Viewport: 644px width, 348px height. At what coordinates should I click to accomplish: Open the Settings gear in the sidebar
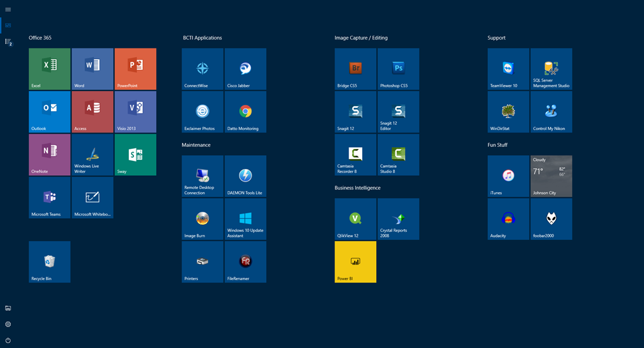click(8, 324)
